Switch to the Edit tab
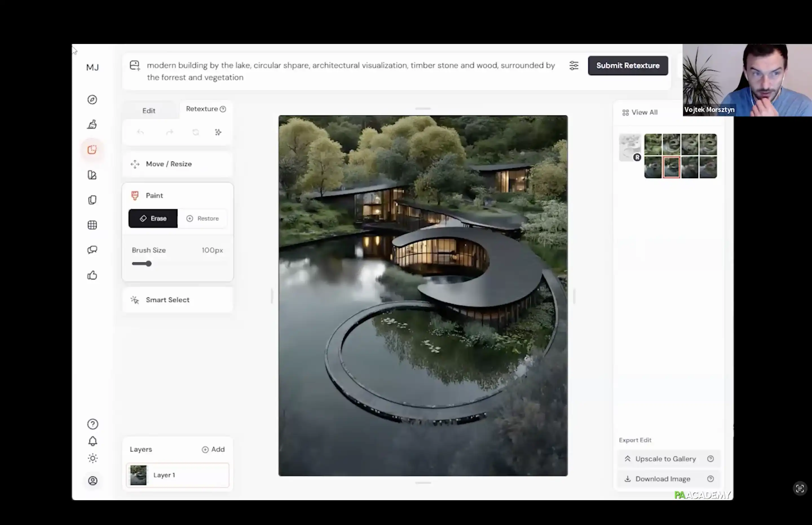Image resolution: width=812 pixels, height=525 pixels. [149, 111]
